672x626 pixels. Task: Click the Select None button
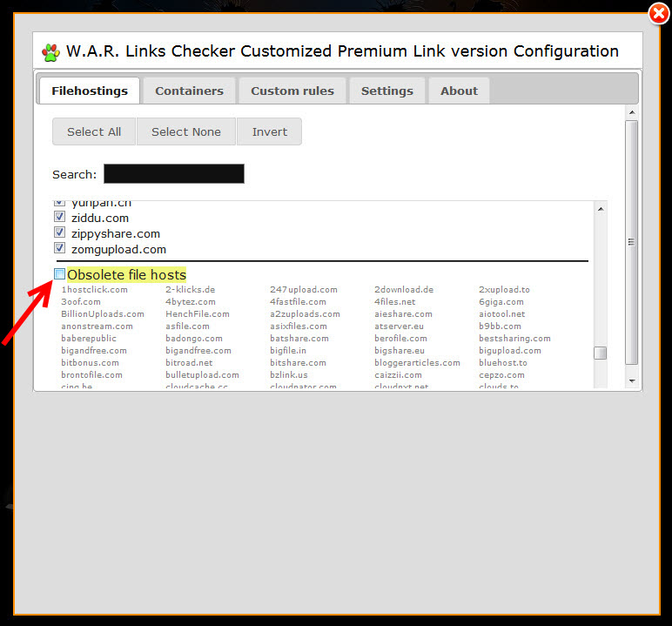[186, 131]
